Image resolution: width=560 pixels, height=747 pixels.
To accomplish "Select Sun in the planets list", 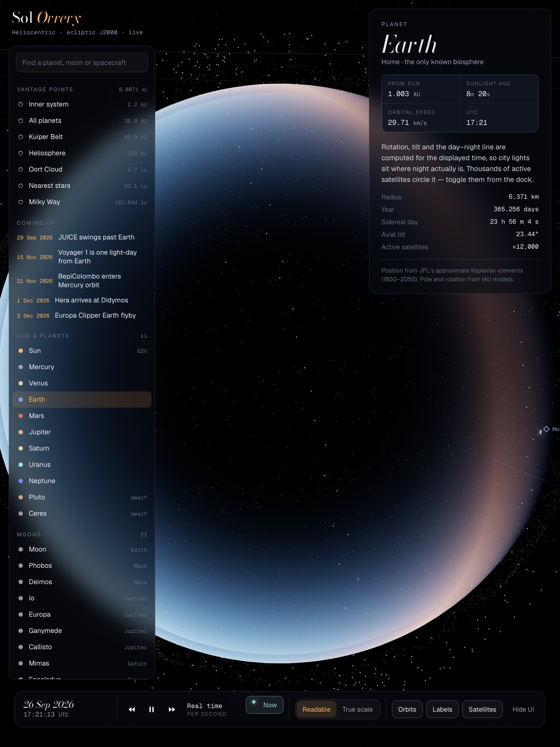I will coord(82,350).
